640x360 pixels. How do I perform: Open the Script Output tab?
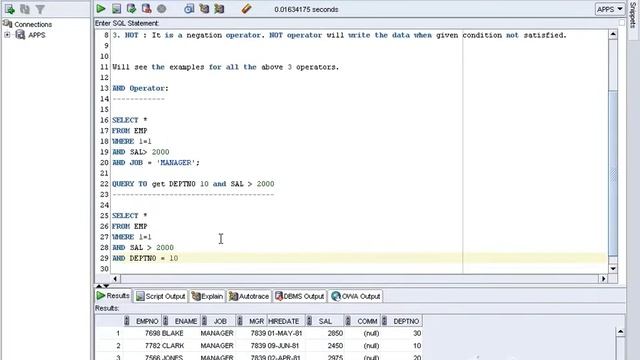pos(161,296)
